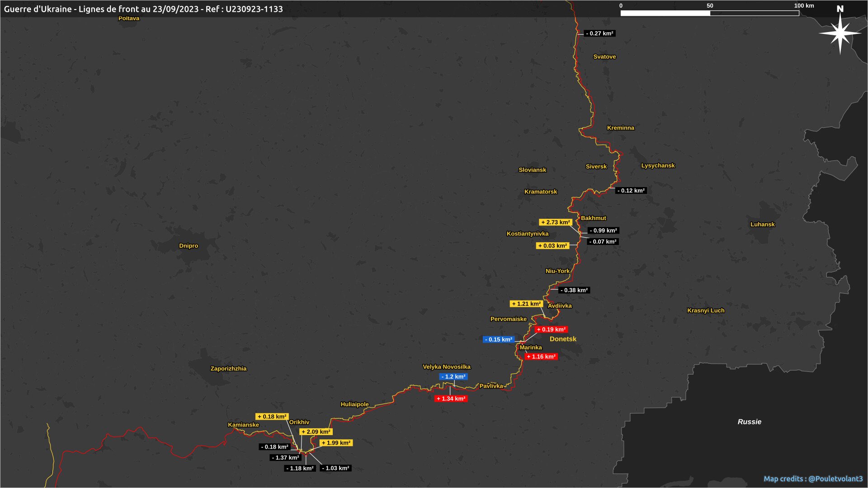Screen dimensions: 868x488
Task: Click the yellow + 0.03 km² label
Action: 552,246
